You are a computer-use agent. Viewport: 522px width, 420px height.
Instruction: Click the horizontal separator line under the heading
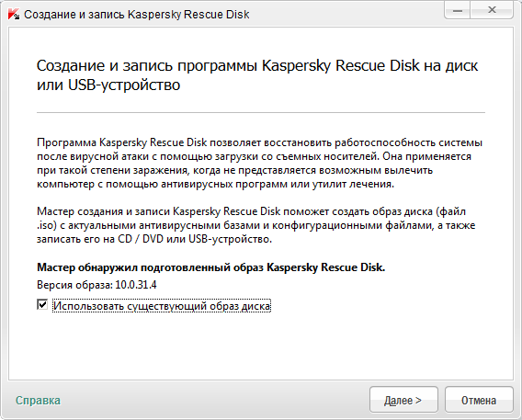(x=261, y=112)
